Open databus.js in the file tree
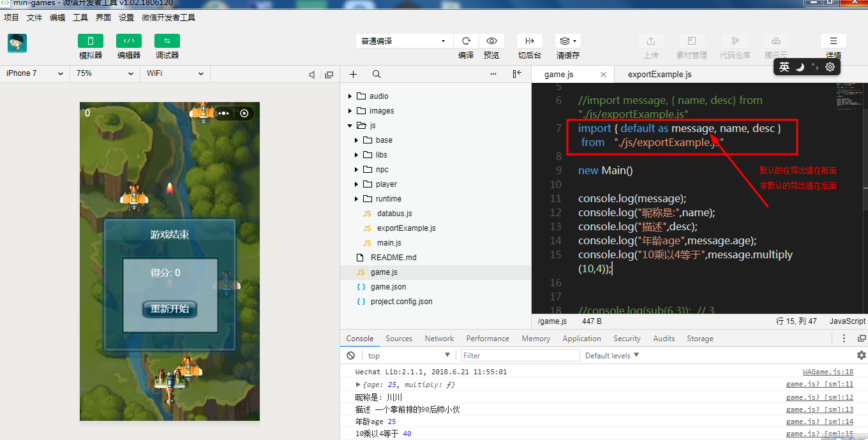 pos(394,213)
